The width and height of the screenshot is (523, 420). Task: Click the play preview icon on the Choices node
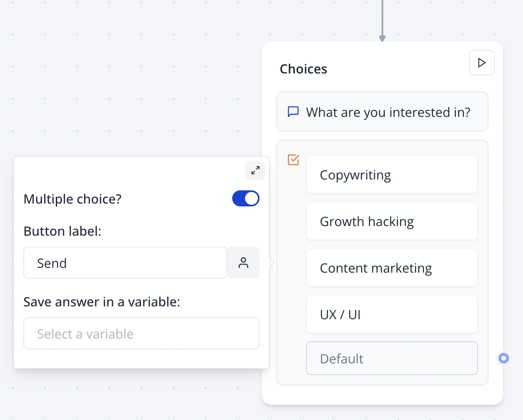482,63
